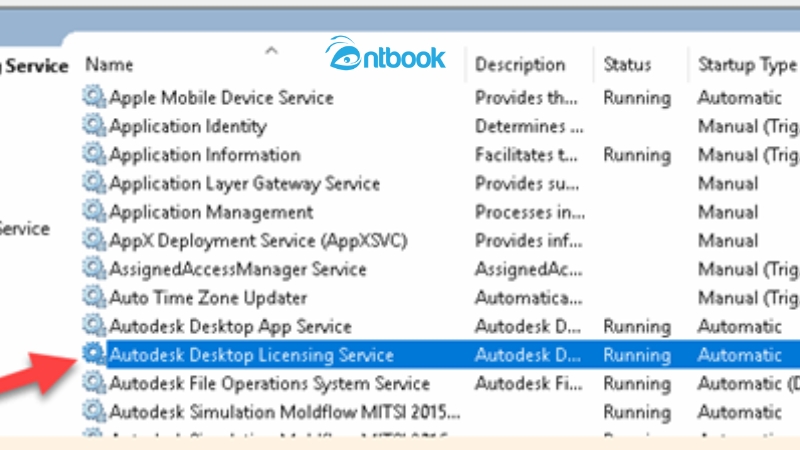
Task: Select Auto Time Zone Updater service
Action: [208, 297]
